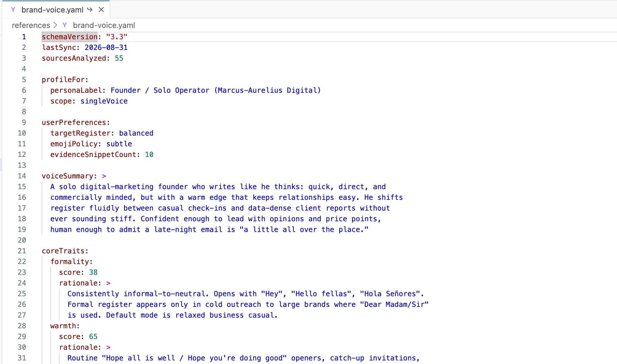
Task: Click the voiceSummary key
Action: click(67, 176)
